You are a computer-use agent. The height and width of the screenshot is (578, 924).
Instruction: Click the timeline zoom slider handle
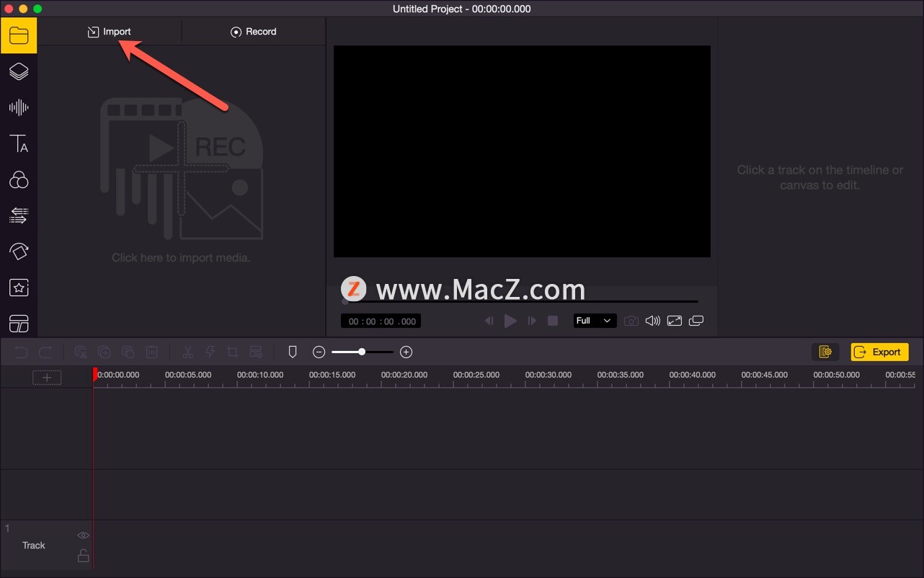(x=362, y=352)
